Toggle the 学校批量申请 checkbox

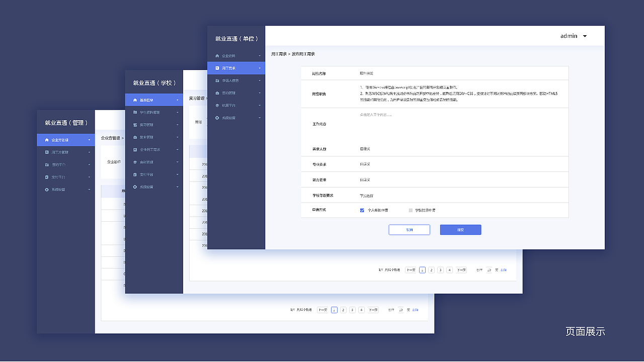coord(411,210)
